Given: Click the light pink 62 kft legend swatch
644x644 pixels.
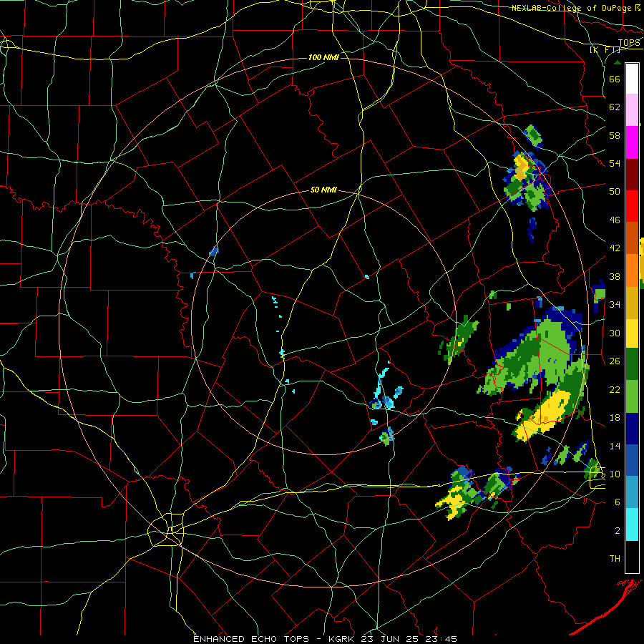Looking at the screenshot, I should pyautogui.click(x=632, y=110).
